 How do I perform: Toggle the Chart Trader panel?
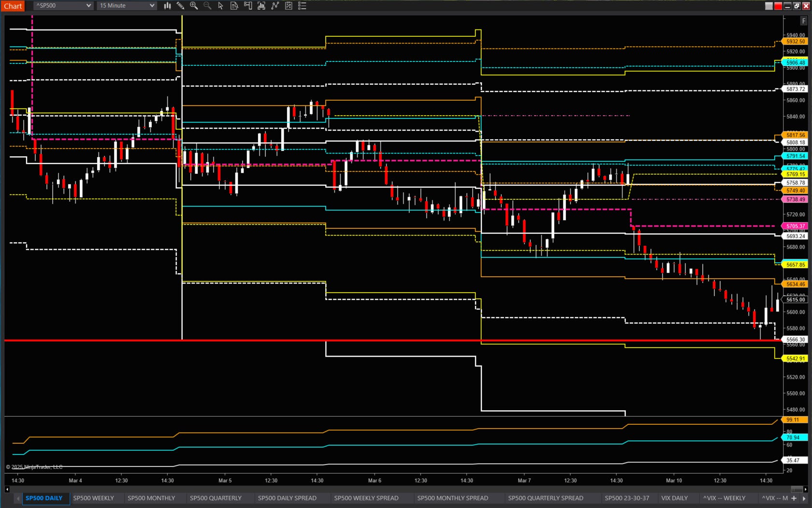coord(247,6)
